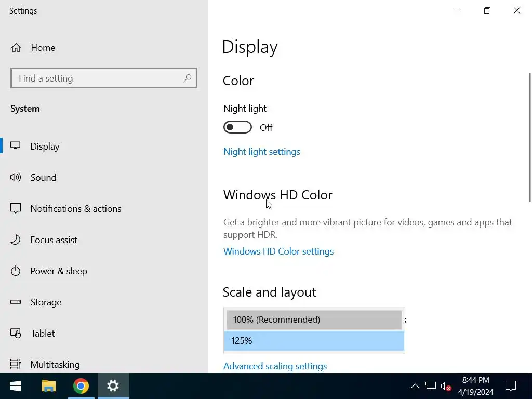Open Notifications & actions settings

click(x=104, y=209)
